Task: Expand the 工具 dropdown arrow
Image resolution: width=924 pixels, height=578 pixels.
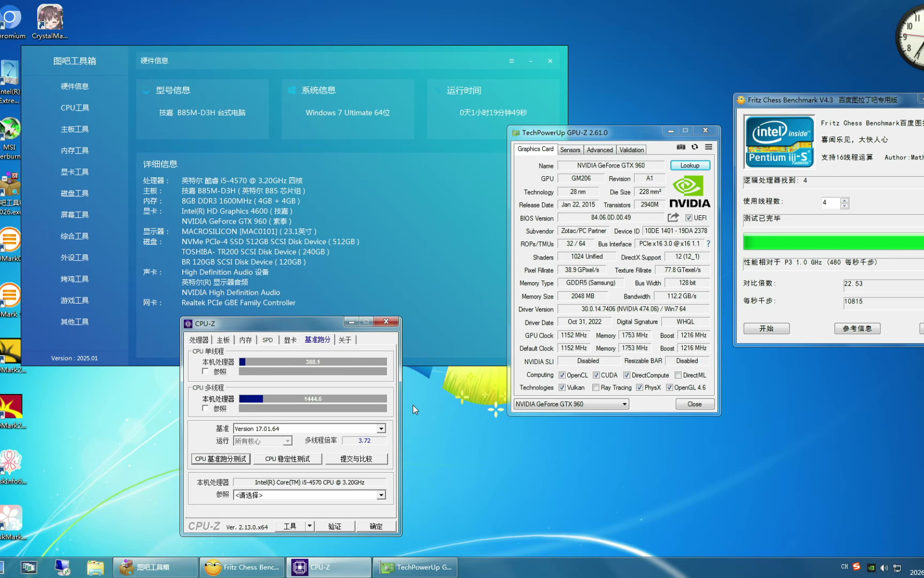Action: coord(310,526)
